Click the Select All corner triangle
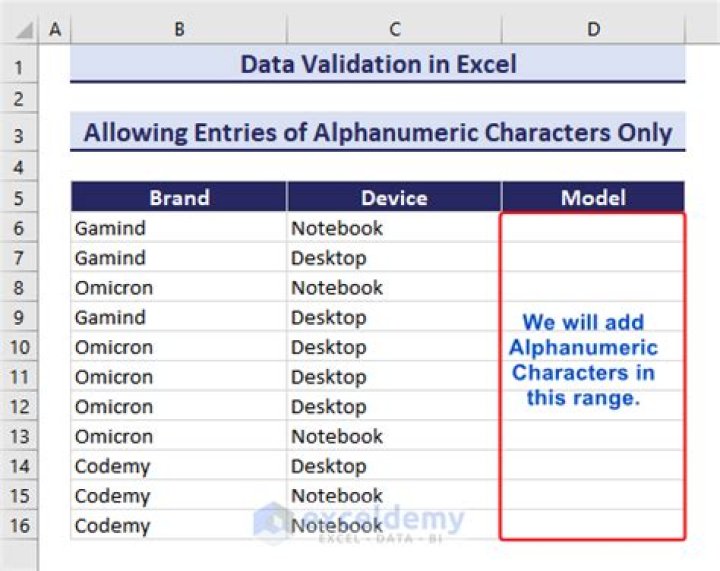The height and width of the screenshot is (571, 720). click(x=20, y=30)
